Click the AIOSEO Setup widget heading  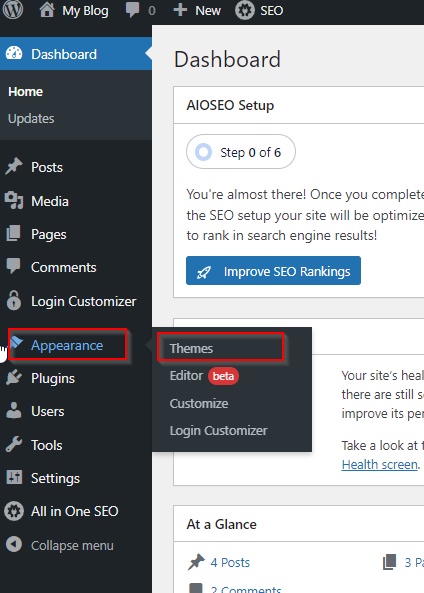click(230, 105)
